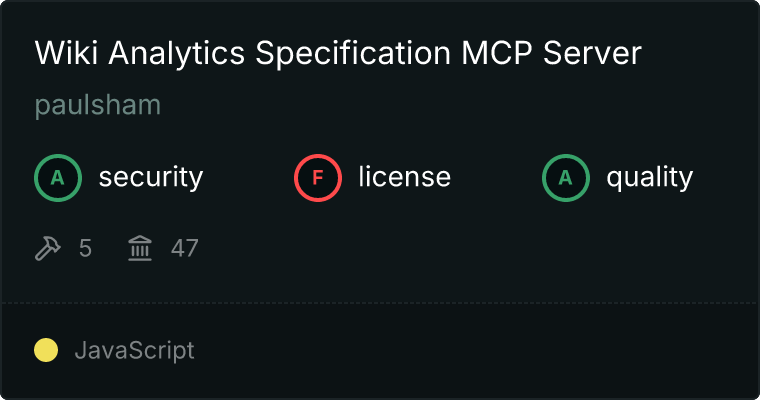The image size is (760, 400).
Task: Click the hammer tools icon
Action: [48, 248]
